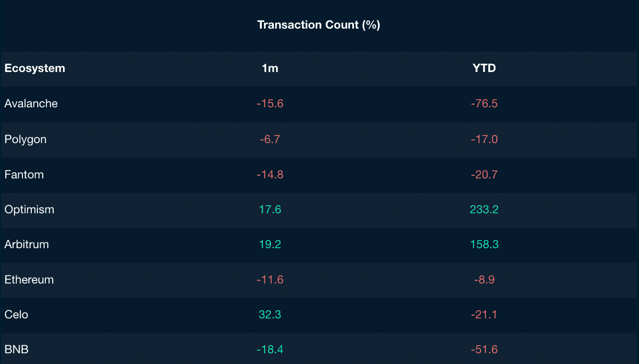Sort by the YTD column header
Viewport: 639px width, 364px height.
pos(484,68)
